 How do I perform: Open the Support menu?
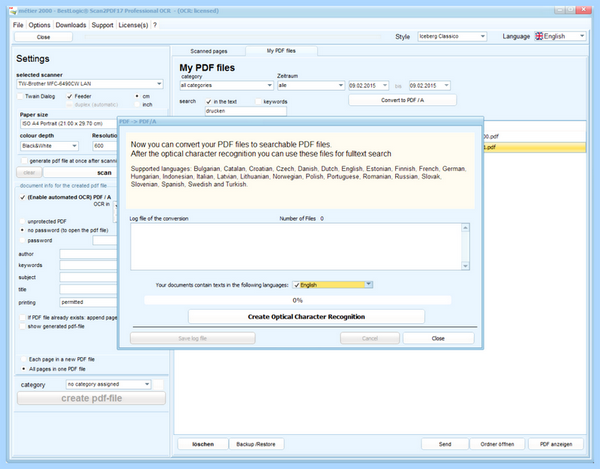coord(102,25)
